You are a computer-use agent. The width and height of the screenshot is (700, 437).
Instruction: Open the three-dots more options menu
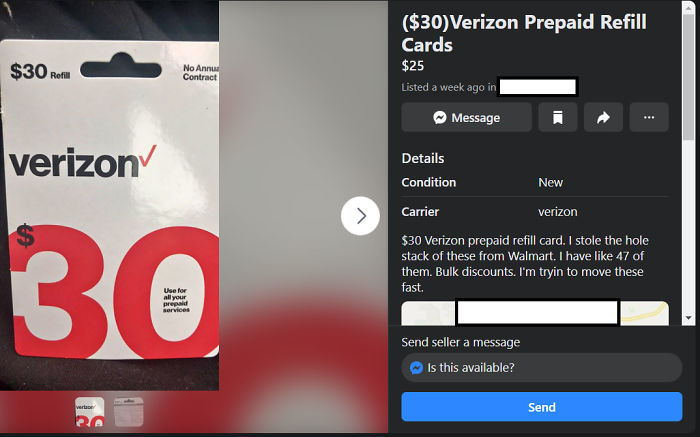coord(649,117)
